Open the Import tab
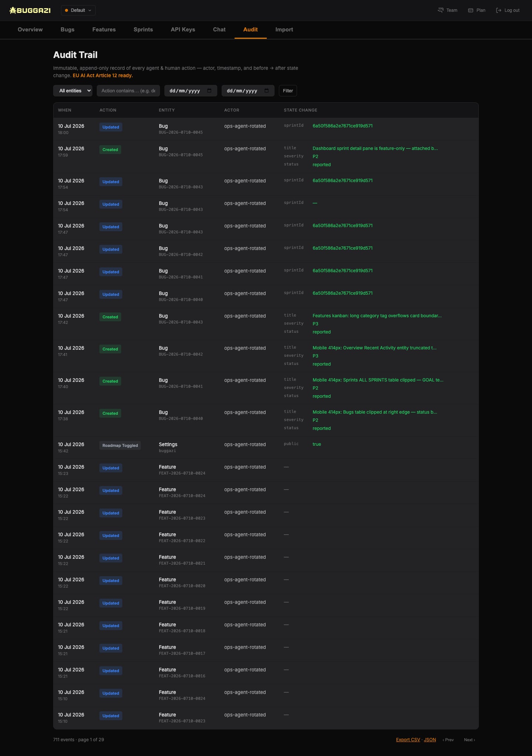 pos(284,30)
